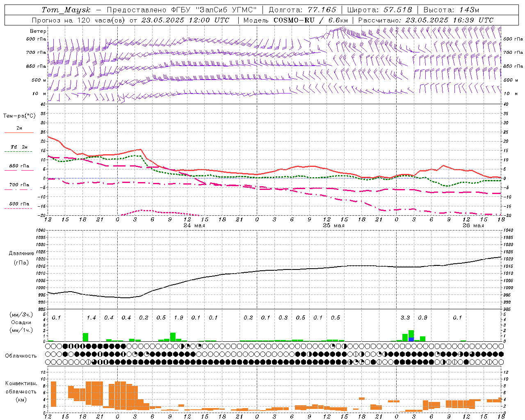Click the (гПа) unit under Давление

(21, 263)
